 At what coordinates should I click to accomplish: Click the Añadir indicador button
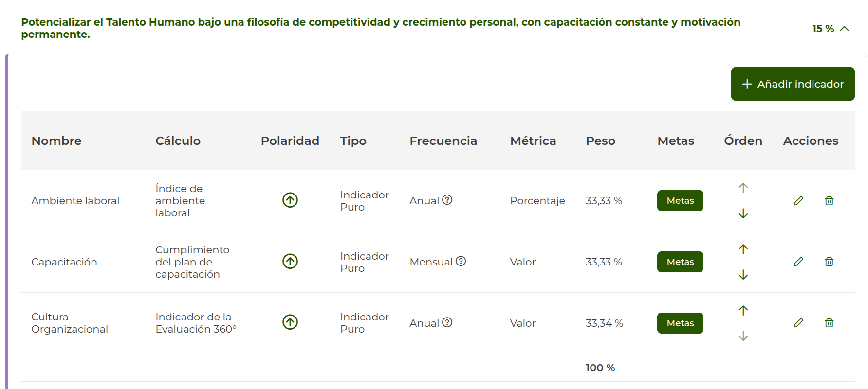[793, 84]
